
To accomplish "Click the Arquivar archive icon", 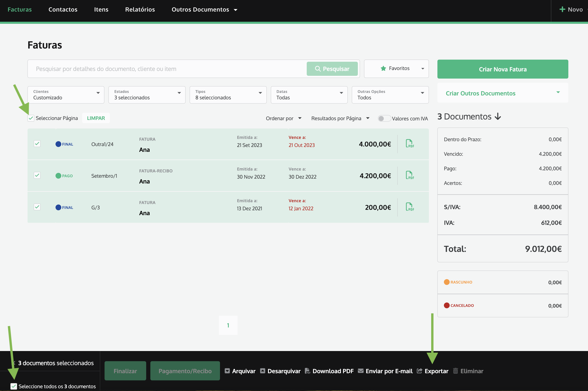I will click(x=227, y=371).
